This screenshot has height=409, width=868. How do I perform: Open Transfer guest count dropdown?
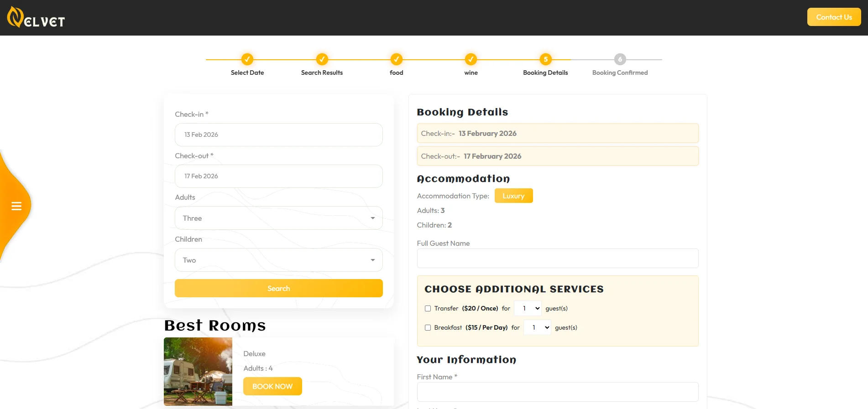click(x=528, y=309)
